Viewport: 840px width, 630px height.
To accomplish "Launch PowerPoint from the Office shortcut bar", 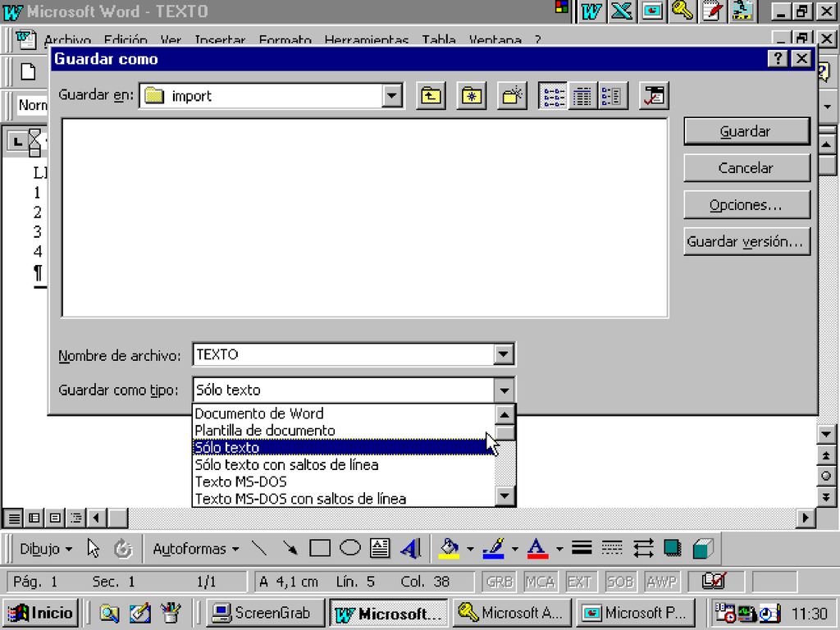I will point(652,11).
